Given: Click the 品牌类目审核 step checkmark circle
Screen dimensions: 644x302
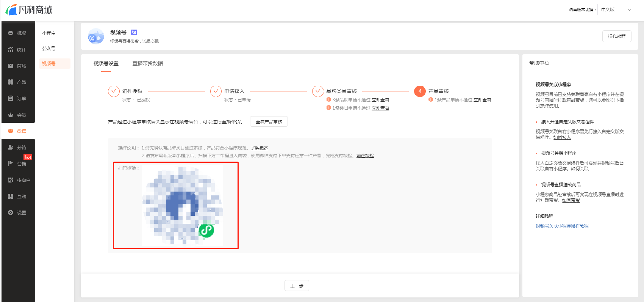Looking at the screenshot, I should (x=317, y=91).
